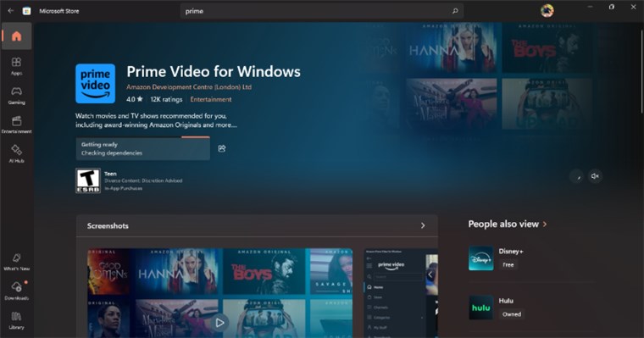Open the Amazon Development Centre publisher link
The width and height of the screenshot is (644, 338).
(x=189, y=87)
